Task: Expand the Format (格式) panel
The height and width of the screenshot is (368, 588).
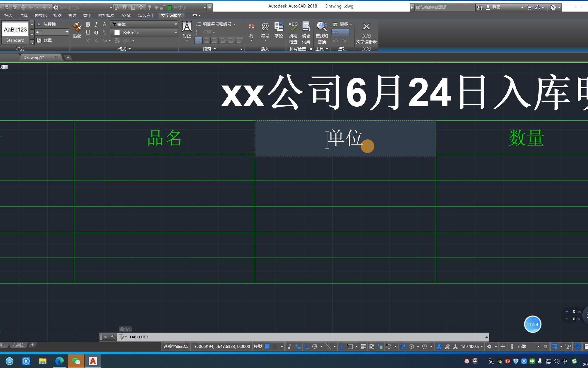Action: pos(124,49)
